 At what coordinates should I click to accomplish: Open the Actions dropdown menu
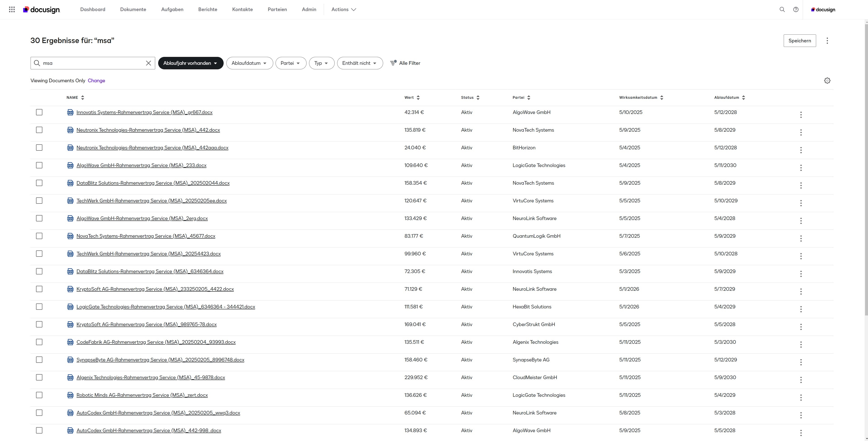click(x=344, y=10)
